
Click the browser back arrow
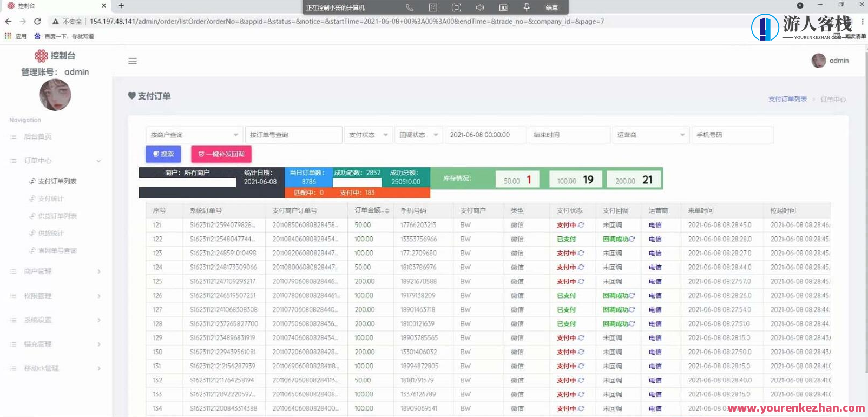point(8,22)
